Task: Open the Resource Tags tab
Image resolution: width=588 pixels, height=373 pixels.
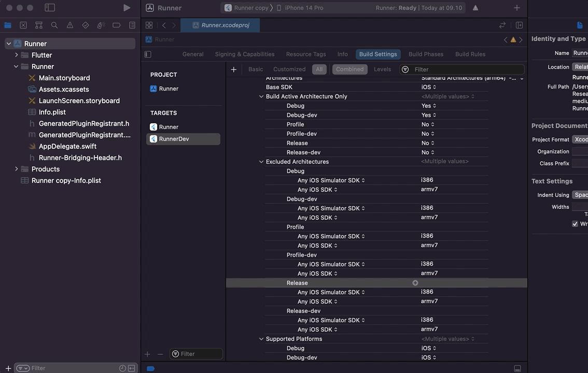Action: tap(306, 54)
